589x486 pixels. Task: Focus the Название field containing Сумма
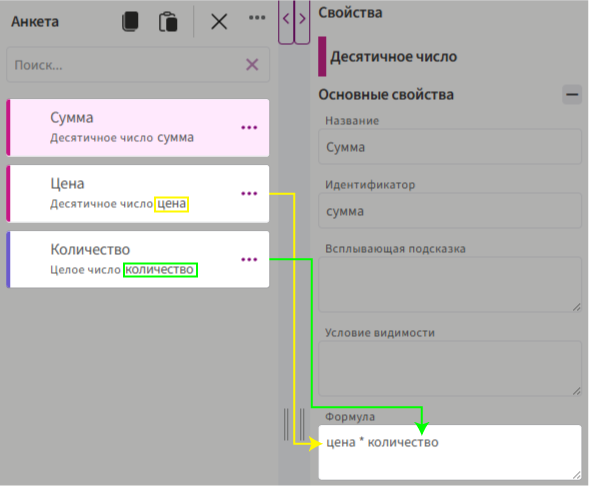450,147
